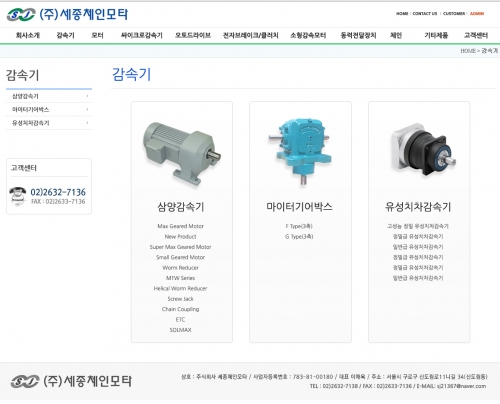Screen dimensions: 500x404
Task: Click the red ADMIN link
Action: [x=477, y=14]
